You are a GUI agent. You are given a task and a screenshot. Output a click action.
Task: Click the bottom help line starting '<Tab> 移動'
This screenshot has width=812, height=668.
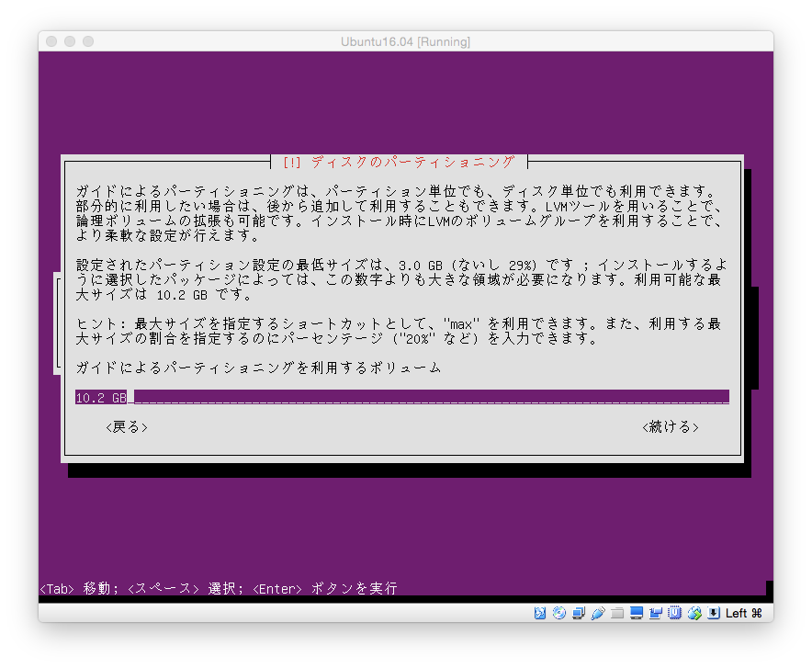pos(219,589)
